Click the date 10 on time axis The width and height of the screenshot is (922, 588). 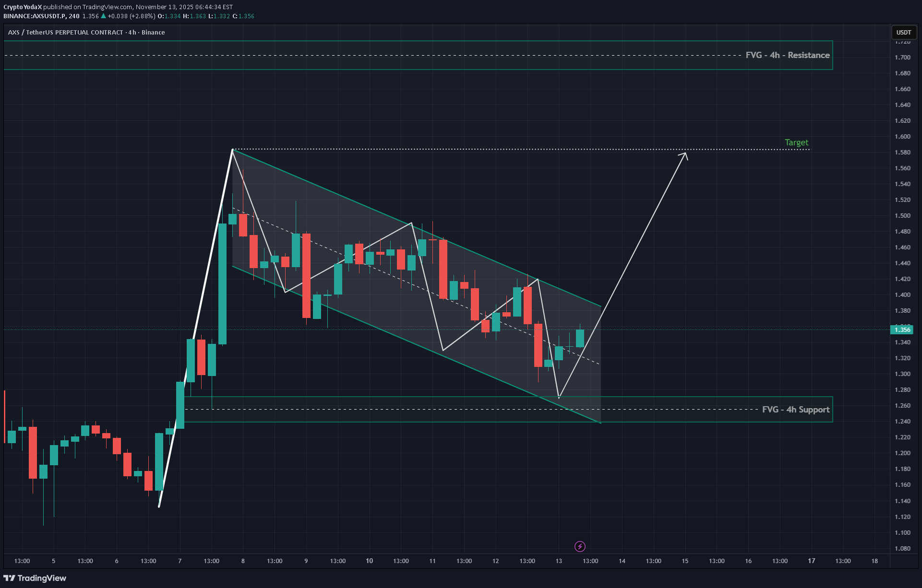pos(369,561)
